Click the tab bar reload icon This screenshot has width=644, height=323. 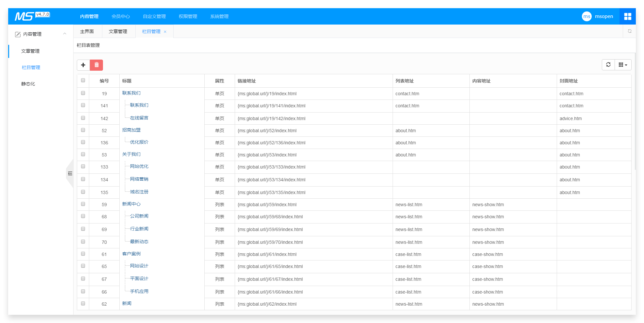click(630, 31)
